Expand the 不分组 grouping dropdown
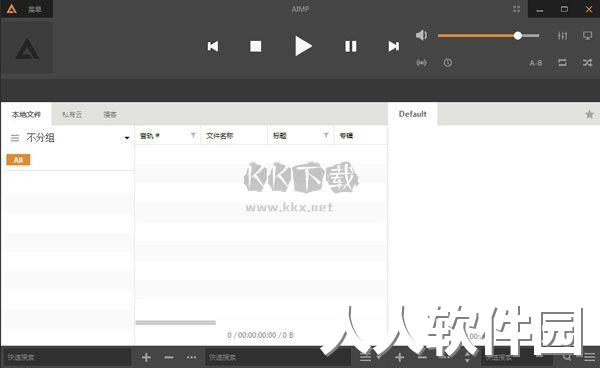This screenshot has width=600, height=368. click(127, 138)
